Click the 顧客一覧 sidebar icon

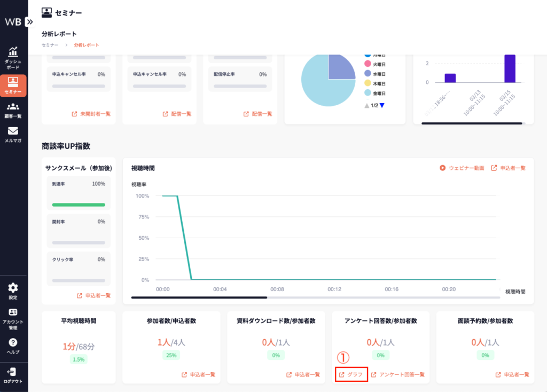point(13,107)
